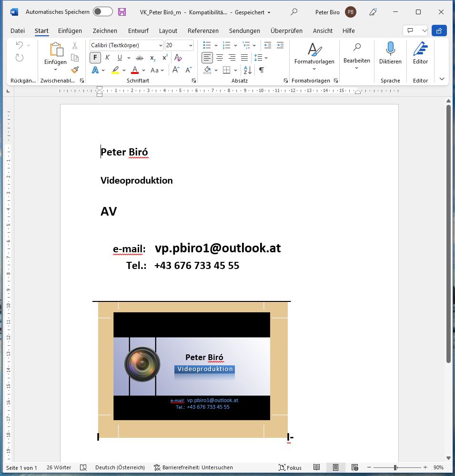Viewport: 455px width, 476px height.
Task: Click the Format Painter brush icon
Action: [75, 70]
